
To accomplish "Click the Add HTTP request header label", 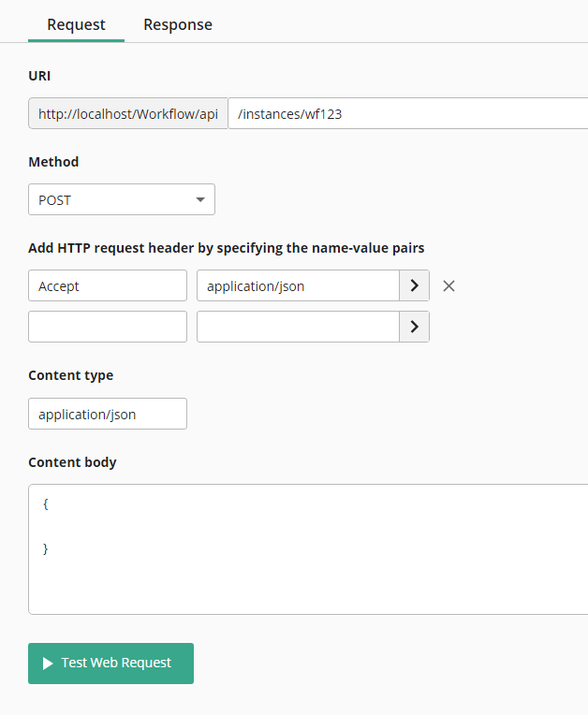I will 227,248.
